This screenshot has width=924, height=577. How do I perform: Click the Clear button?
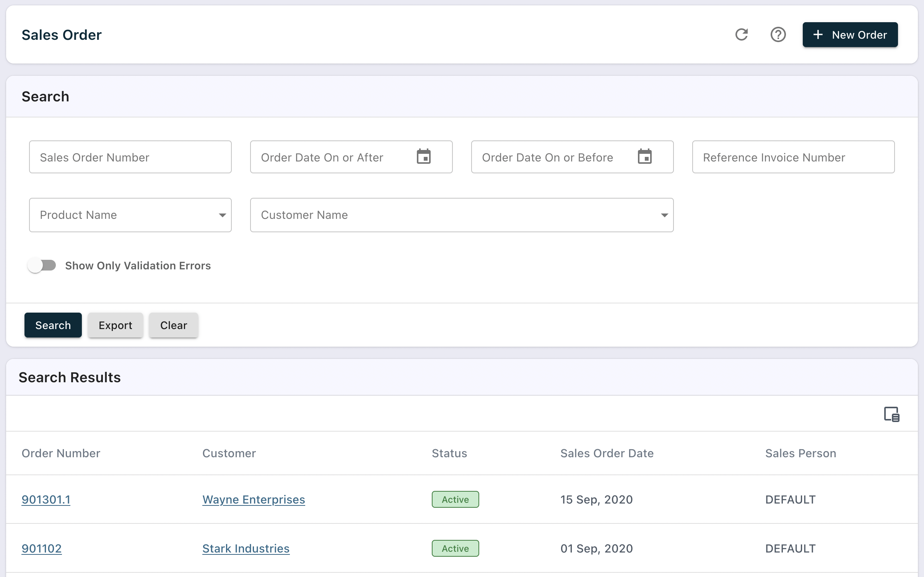click(173, 325)
